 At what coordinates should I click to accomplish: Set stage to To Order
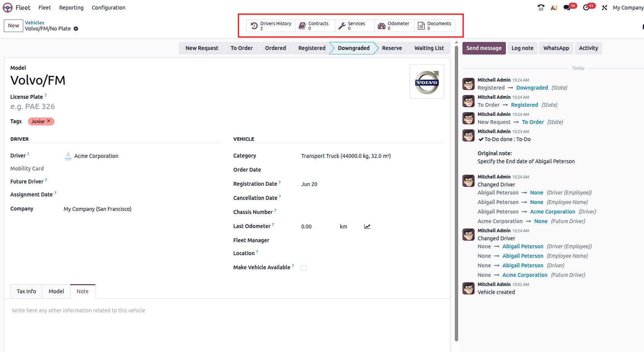click(x=241, y=48)
